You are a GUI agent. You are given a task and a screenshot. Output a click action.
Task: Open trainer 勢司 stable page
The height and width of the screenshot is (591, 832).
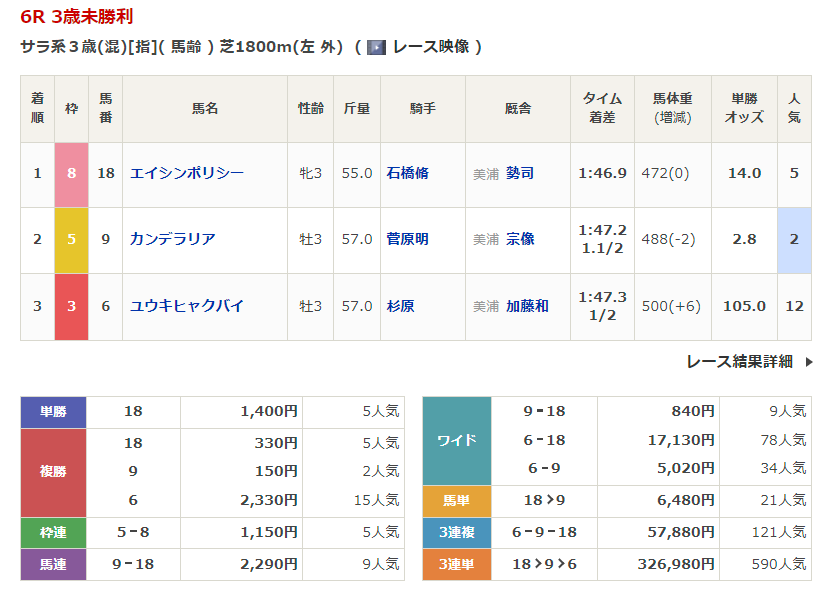(x=520, y=173)
